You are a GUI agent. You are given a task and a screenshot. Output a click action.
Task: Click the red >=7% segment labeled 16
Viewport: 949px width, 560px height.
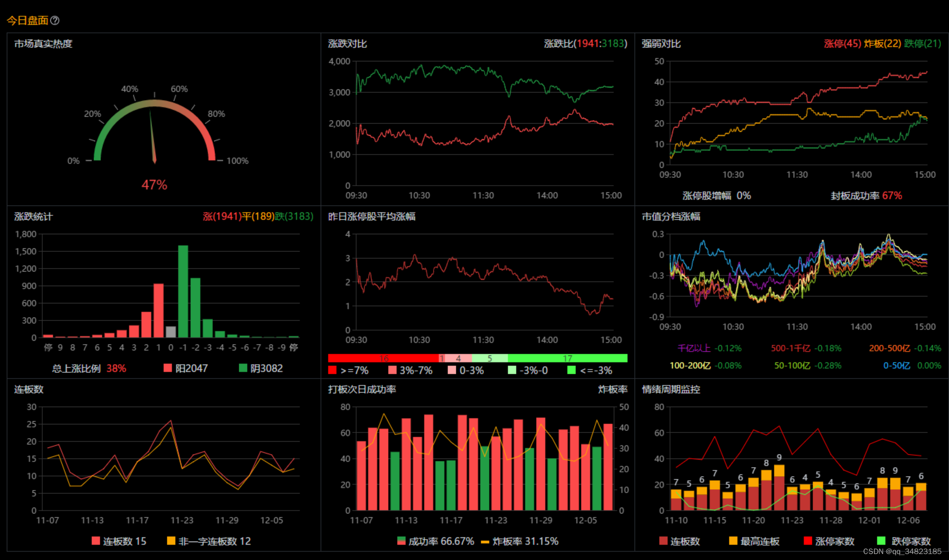point(383,358)
